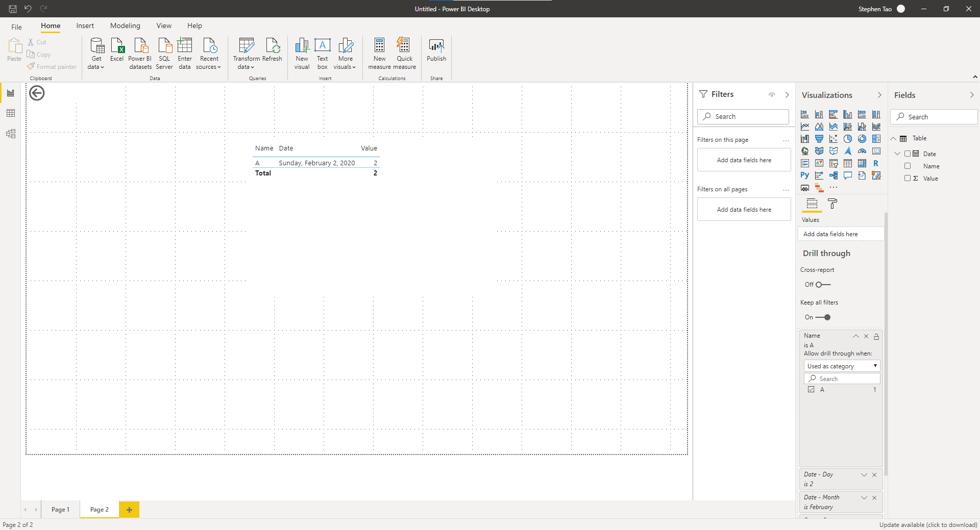
Task: Open the 'Used as category' dropdown
Action: pyautogui.click(x=842, y=366)
